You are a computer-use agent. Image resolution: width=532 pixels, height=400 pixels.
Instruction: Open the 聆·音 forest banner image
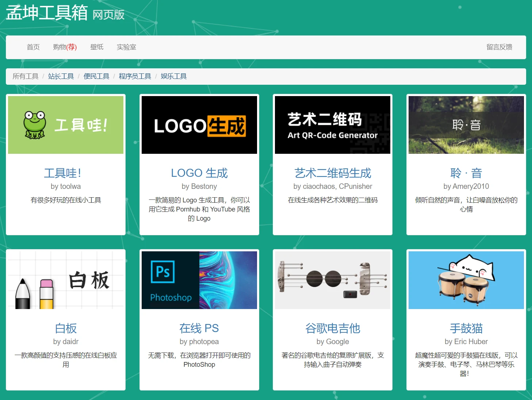tap(466, 125)
